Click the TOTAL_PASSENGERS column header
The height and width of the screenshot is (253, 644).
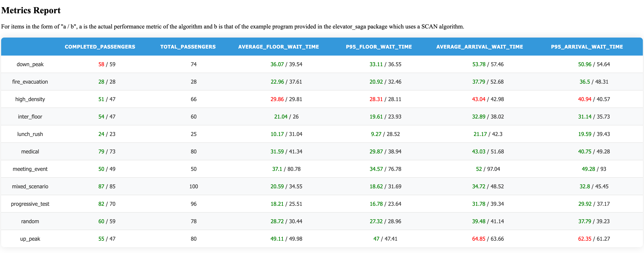tap(188, 47)
